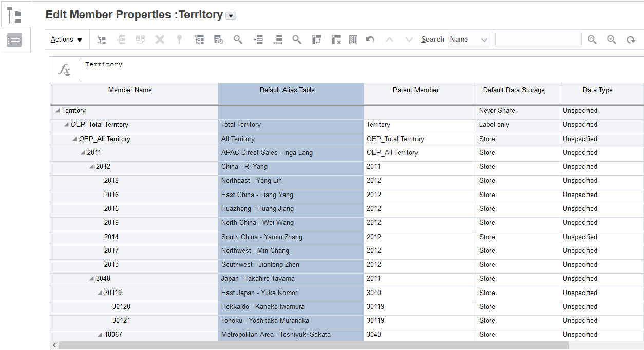Click the hierarchy tree toolbar icon

[199, 40]
